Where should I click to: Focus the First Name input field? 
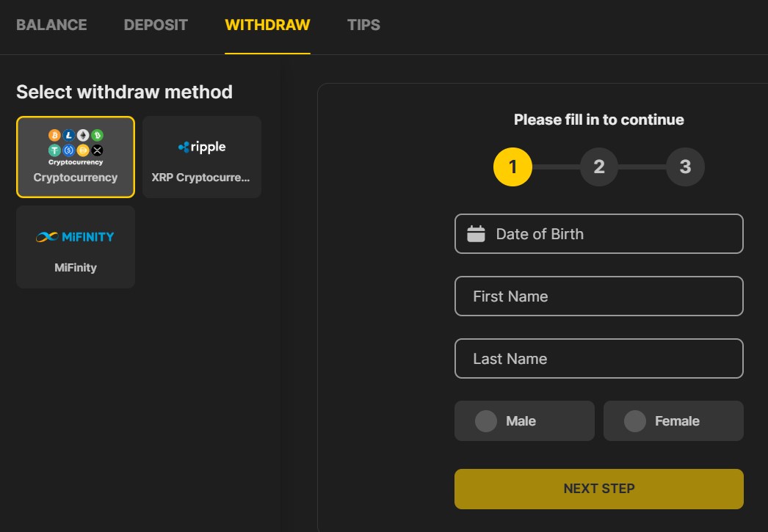599,296
